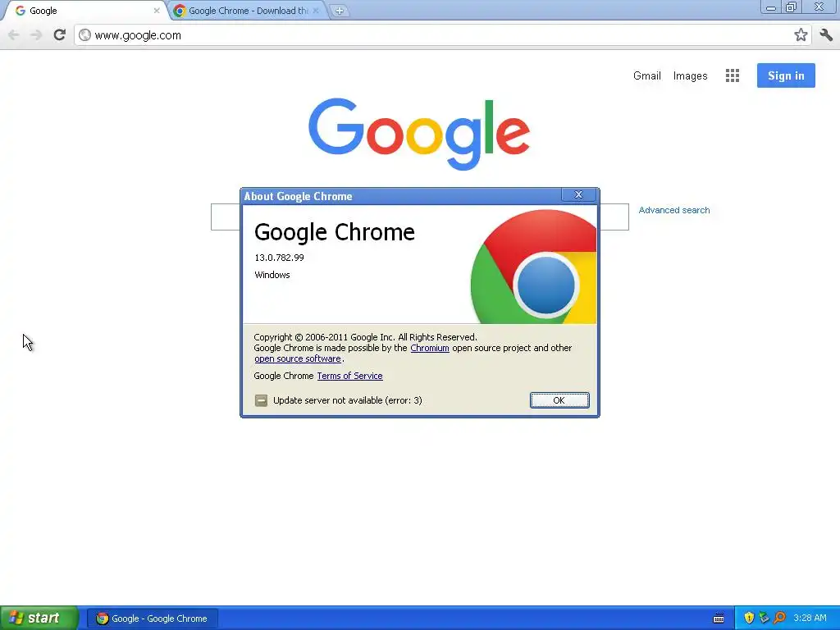
Task: Click the globe site icon in the address bar
Action: coord(84,35)
